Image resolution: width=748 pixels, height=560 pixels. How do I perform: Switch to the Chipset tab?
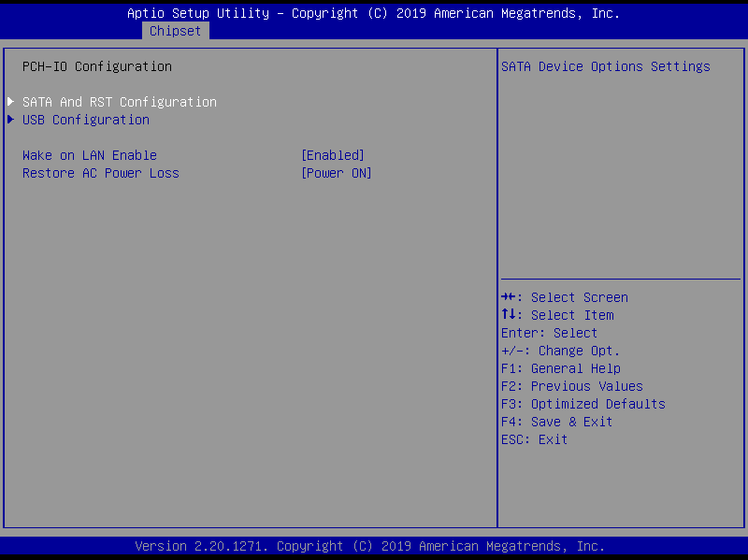point(175,31)
